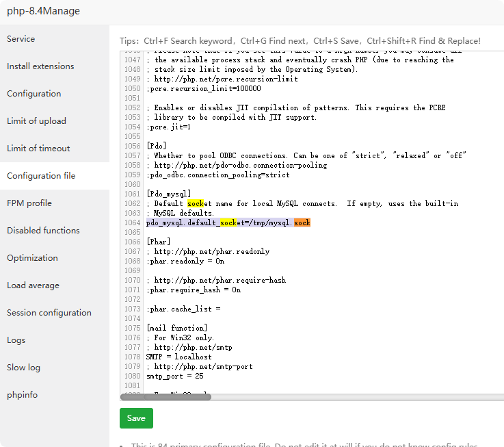View the Load average page
This screenshot has height=447, width=504.
point(33,285)
